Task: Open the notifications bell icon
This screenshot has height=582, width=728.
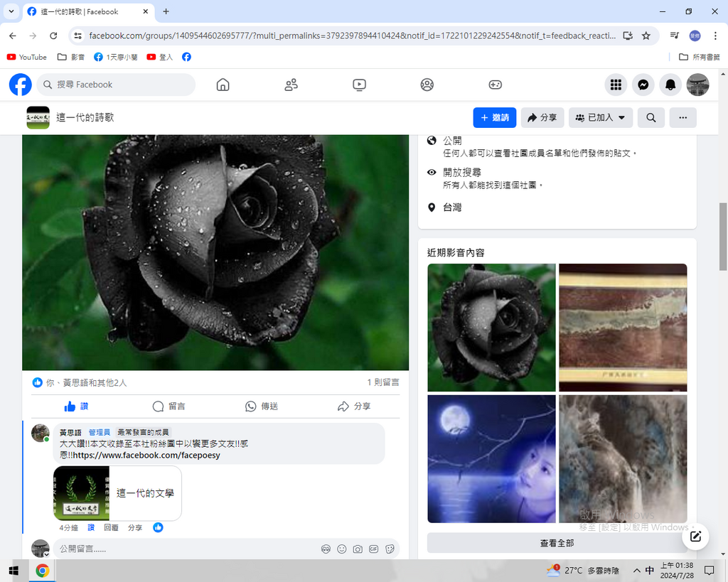Action: click(x=670, y=85)
